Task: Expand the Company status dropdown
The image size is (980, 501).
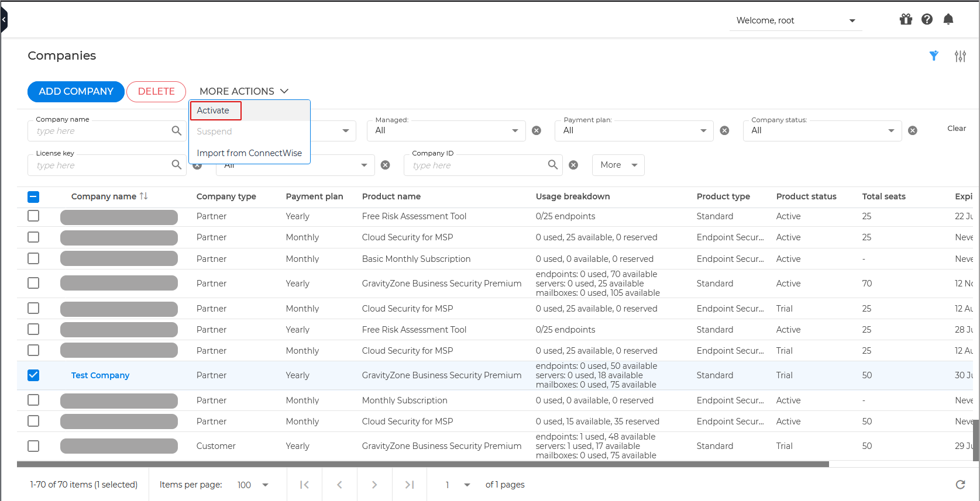Action: 822,130
